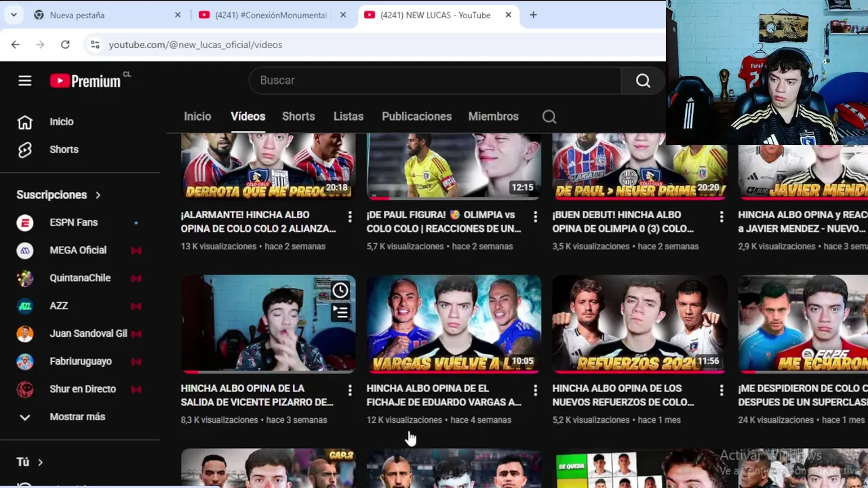Search within channel using magnifier icon

[549, 117]
